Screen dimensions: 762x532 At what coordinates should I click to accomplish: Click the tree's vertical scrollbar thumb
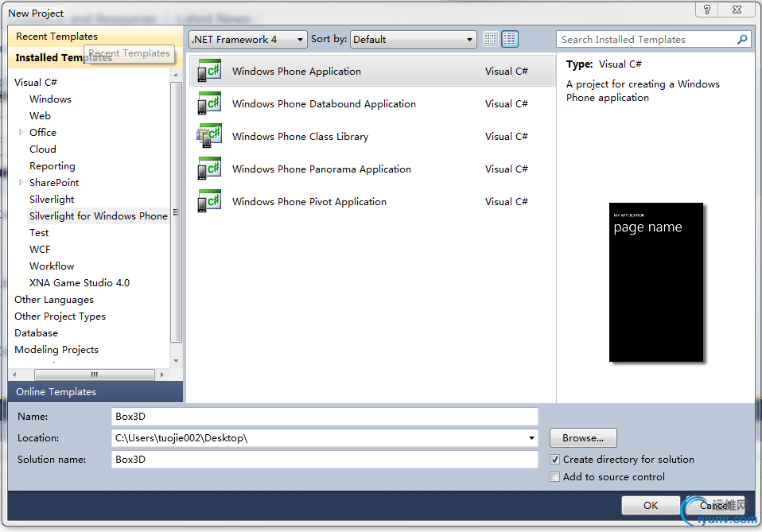click(x=176, y=212)
